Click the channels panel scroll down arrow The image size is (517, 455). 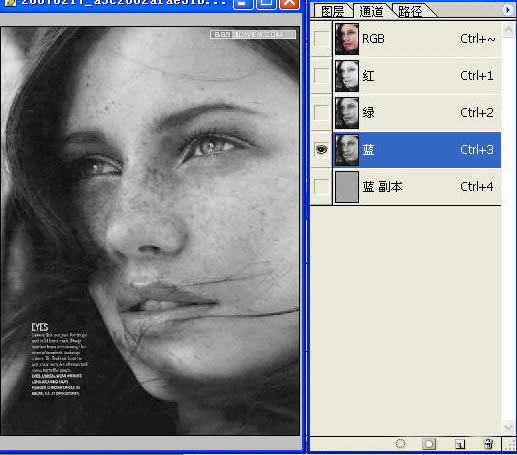click(508, 427)
